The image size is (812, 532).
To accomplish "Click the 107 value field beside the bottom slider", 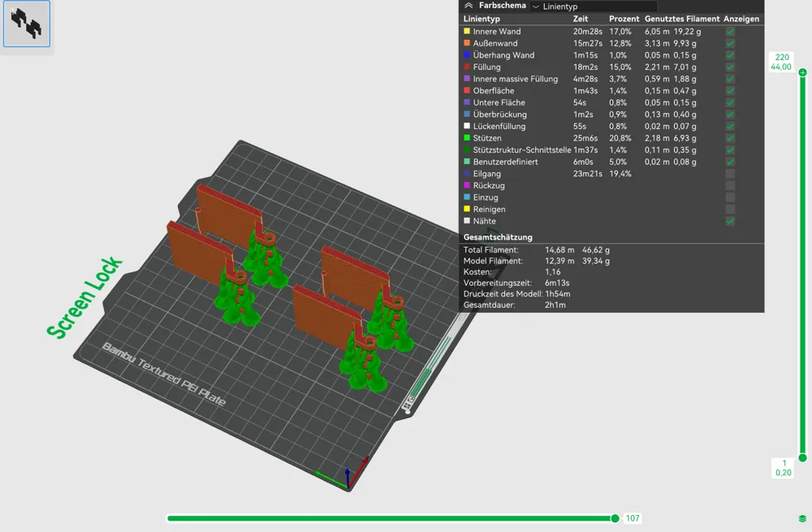I will click(x=633, y=517).
